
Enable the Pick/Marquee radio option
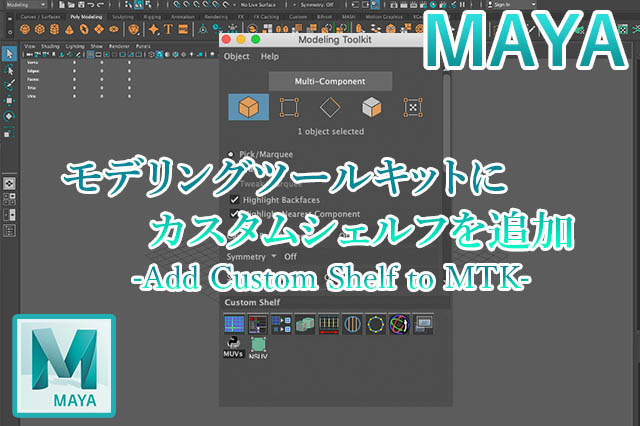point(233,156)
